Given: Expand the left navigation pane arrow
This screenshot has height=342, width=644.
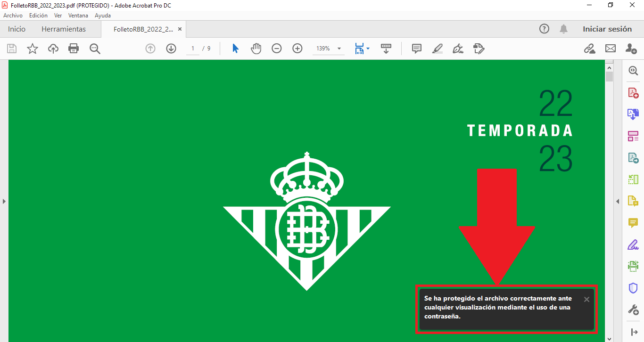Looking at the screenshot, I should tap(4, 201).
